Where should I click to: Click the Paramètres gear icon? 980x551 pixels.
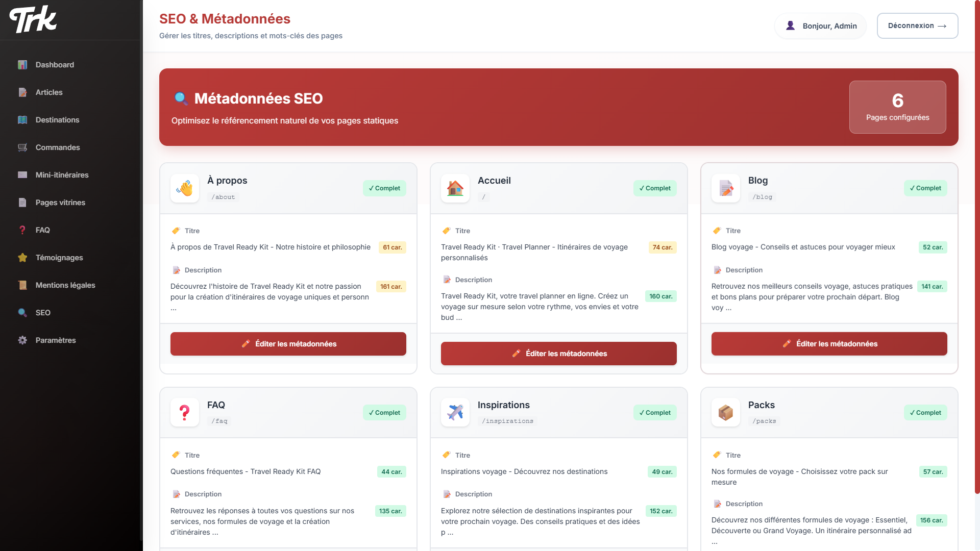(22, 340)
